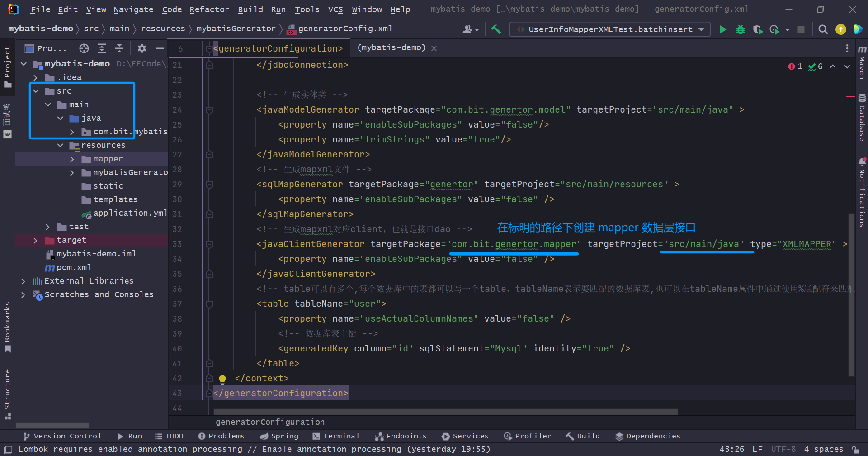Fold the javaModelGenerator block on line 24
The image size is (868, 456).
click(x=209, y=110)
